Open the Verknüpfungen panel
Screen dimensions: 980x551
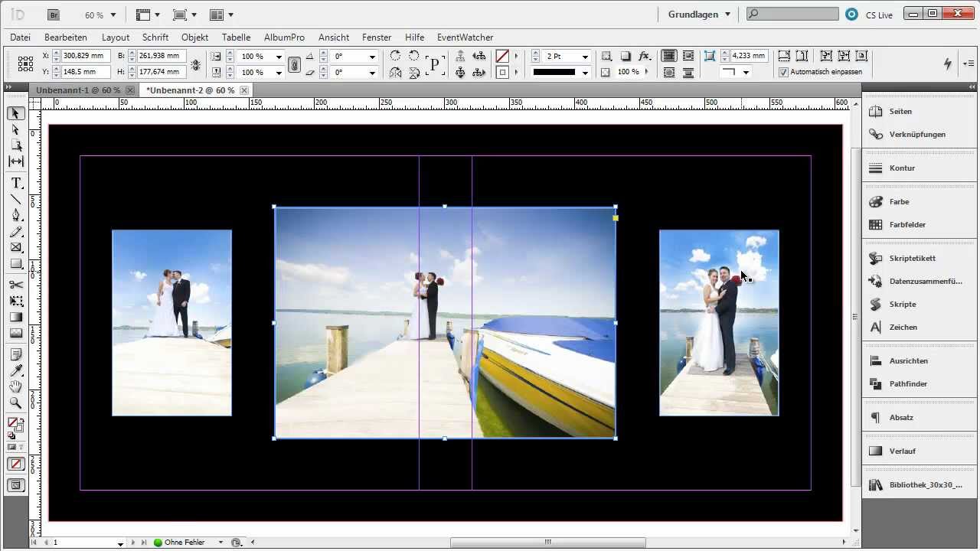pos(917,135)
